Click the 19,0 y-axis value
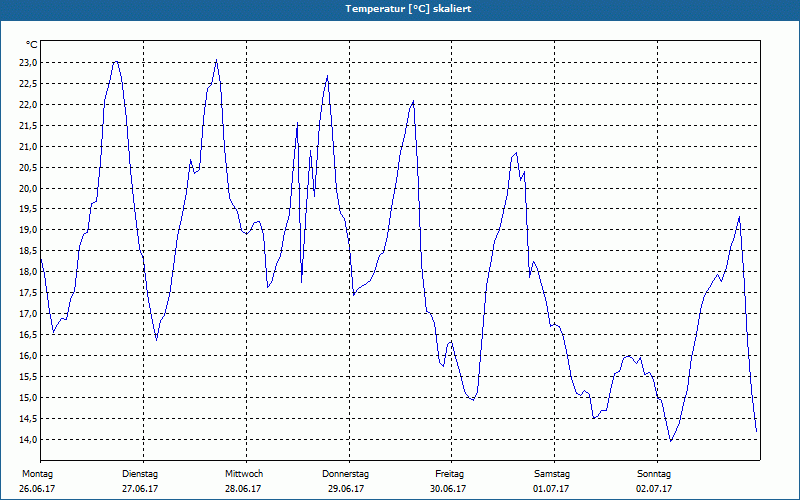The image size is (800, 500). (x=28, y=230)
